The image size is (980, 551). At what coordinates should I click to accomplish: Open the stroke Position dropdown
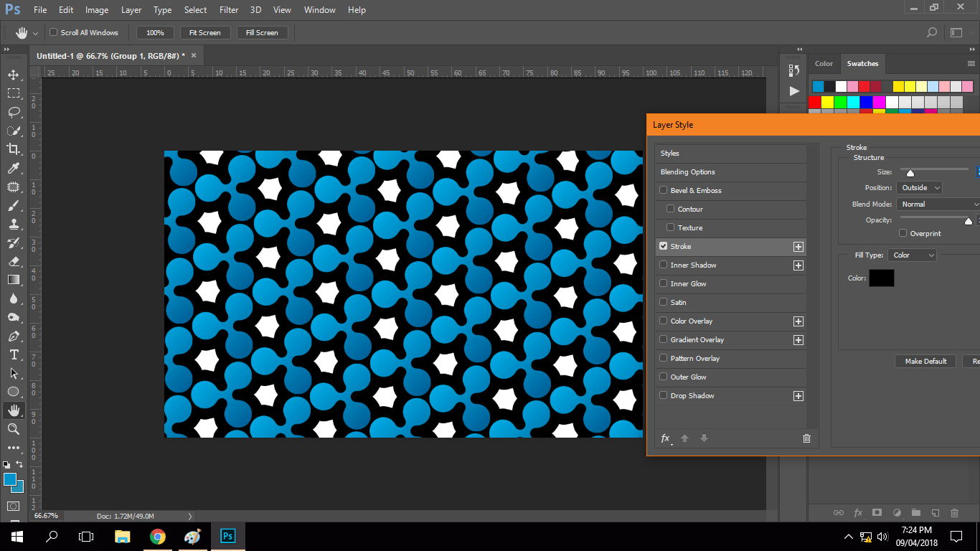[919, 188]
